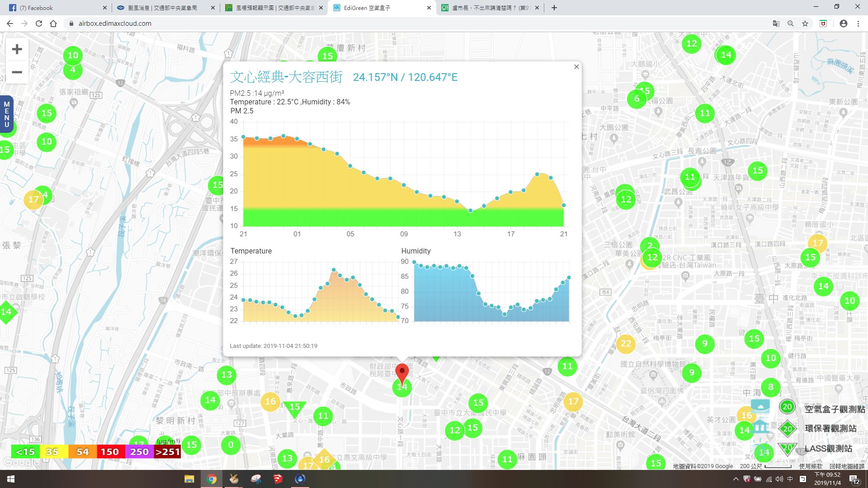Open the blue MENU side tab
Viewport: 868px width, 488px height.
point(6,114)
